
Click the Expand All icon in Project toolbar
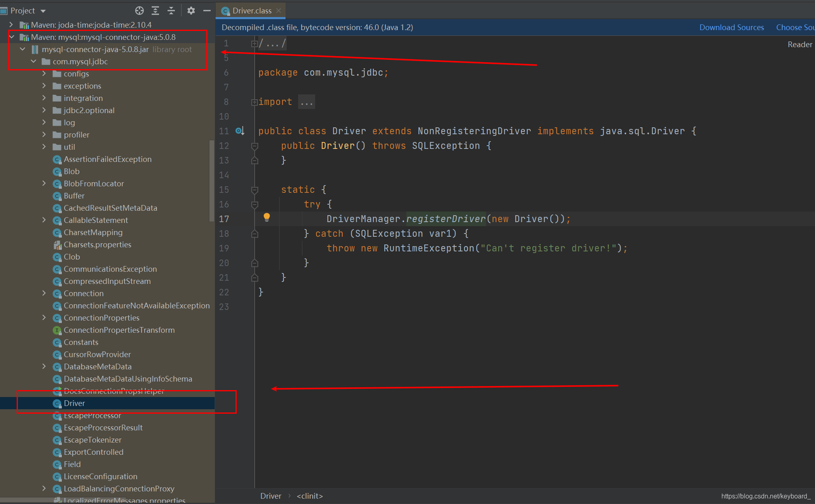155,11
